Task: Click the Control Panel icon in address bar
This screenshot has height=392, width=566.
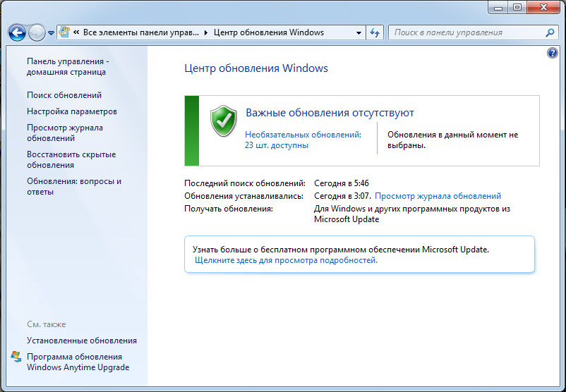Action: tap(64, 32)
